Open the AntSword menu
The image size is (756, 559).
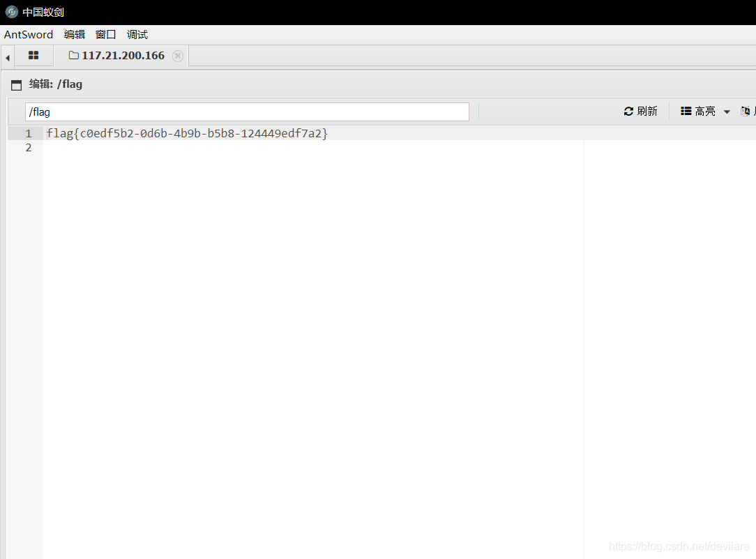29,35
